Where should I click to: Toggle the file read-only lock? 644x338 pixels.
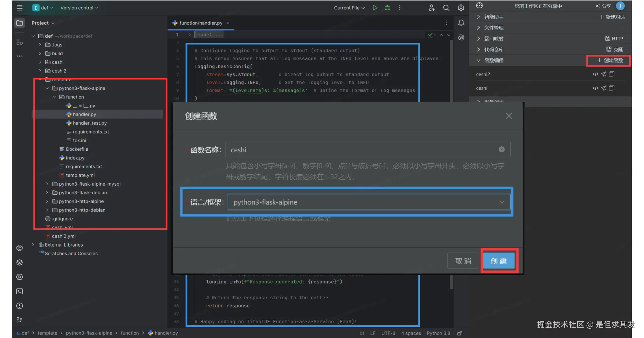(459, 333)
